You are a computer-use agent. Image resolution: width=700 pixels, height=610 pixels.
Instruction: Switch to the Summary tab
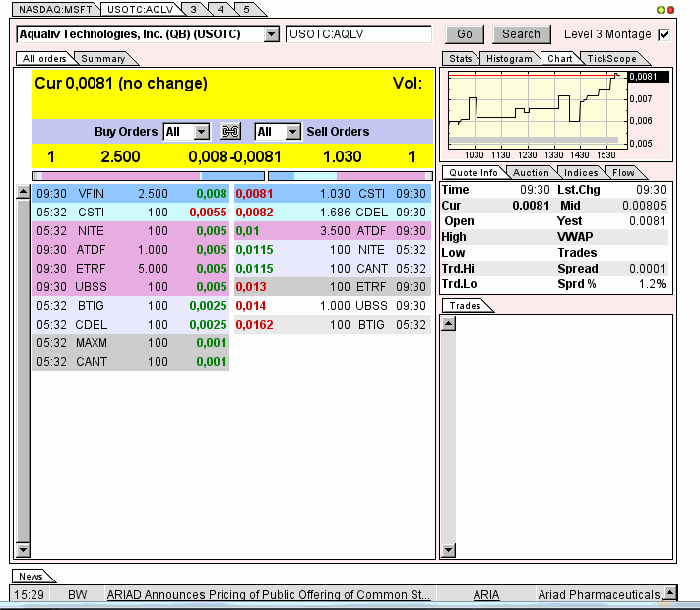(x=103, y=58)
